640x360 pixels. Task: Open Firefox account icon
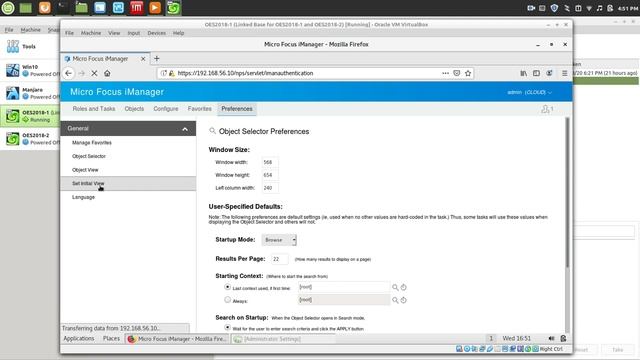[549, 73]
